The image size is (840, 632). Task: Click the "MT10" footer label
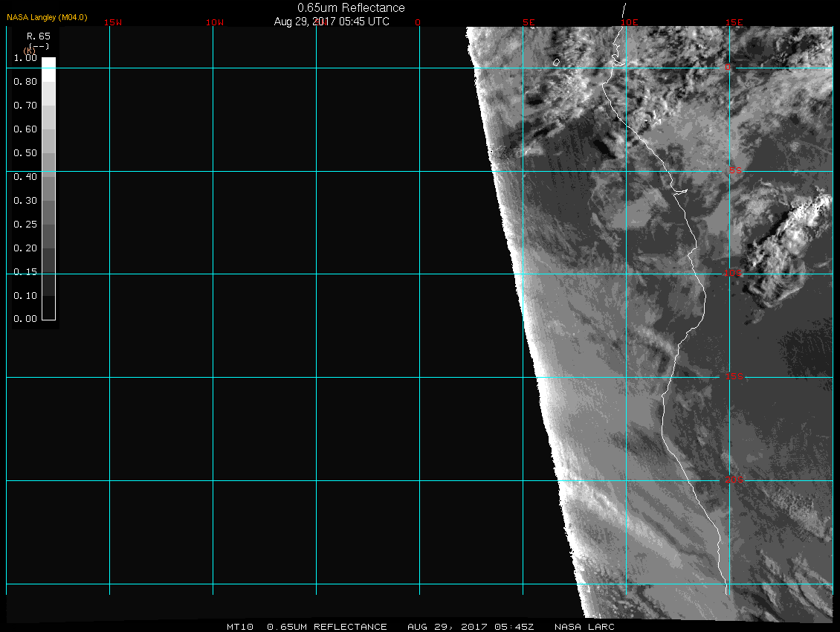pos(239,627)
